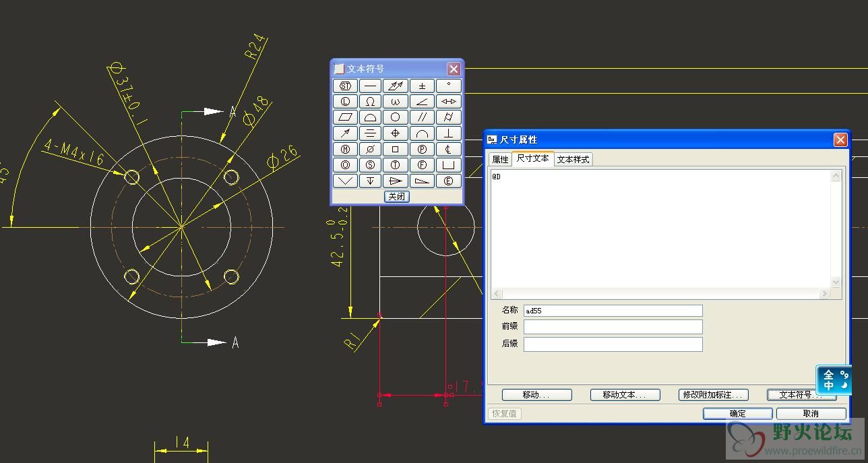Click the 文本符号... button
The width and height of the screenshot is (868, 463).
pyautogui.click(x=801, y=395)
